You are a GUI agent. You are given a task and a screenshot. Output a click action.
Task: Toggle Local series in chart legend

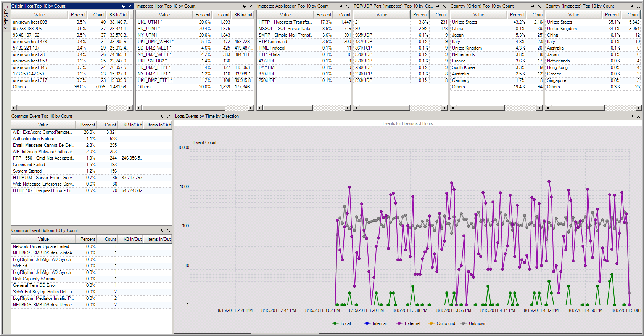(345, 323)
